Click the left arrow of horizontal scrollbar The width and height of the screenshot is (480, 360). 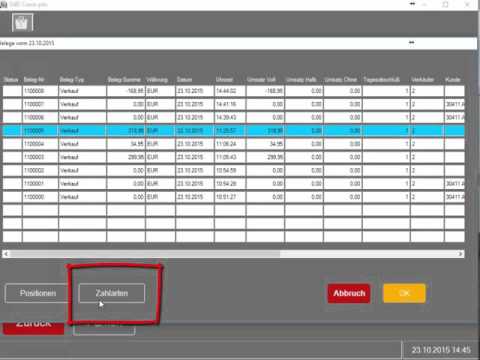[6, 254]
